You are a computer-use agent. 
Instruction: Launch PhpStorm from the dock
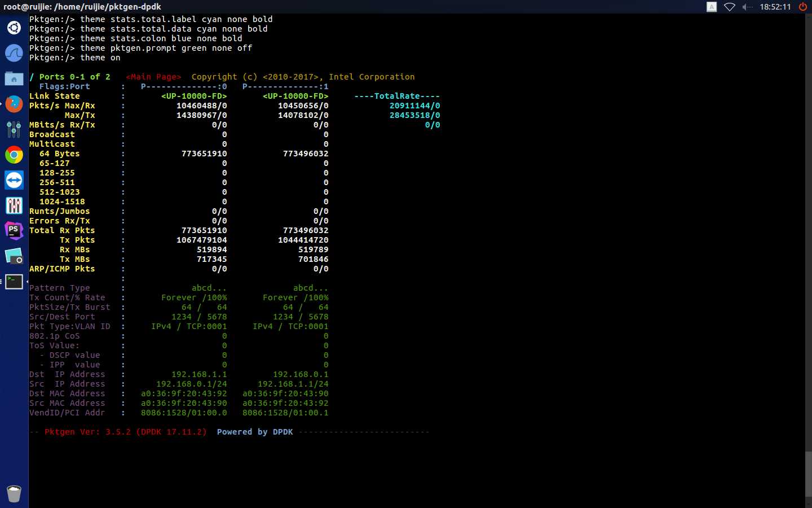point(14,230)
